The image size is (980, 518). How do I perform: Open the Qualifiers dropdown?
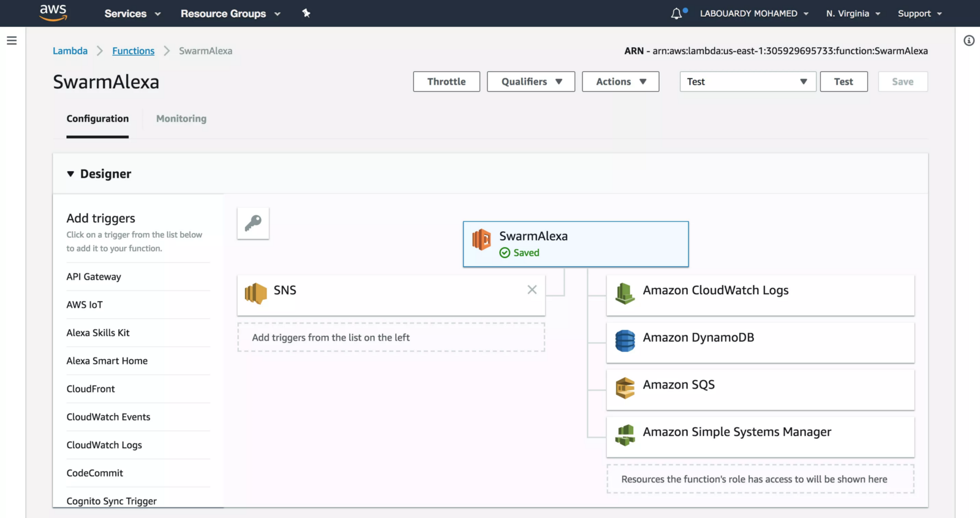pyautogui.click(x=530, y=82)
